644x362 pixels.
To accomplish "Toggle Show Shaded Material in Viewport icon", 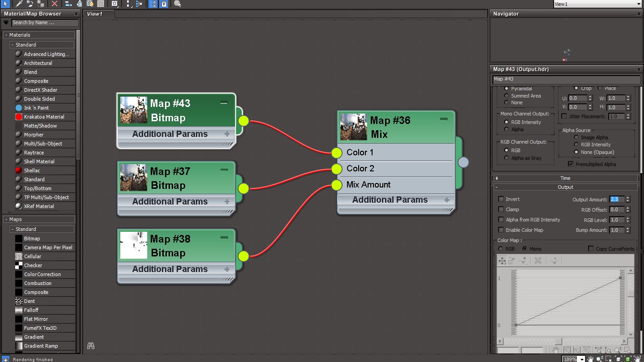I will pyautogui.click(x=90, y=4).
